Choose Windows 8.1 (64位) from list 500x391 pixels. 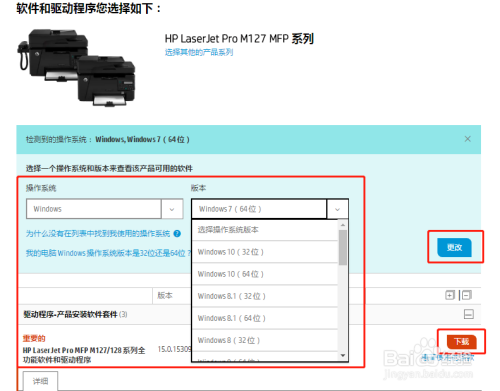pyautogui.click(x=265, y=318)
